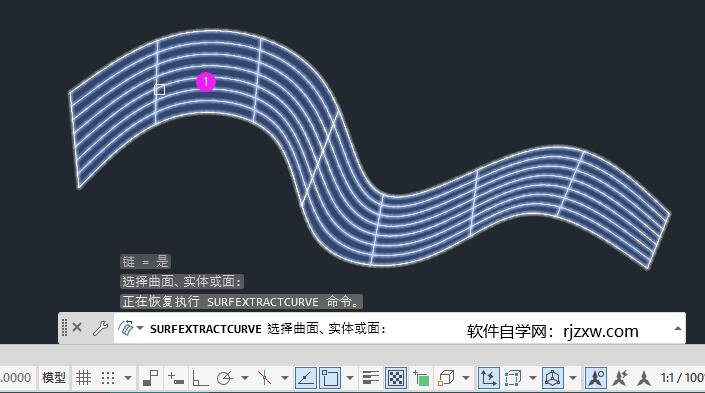The height and width of the screenshot is (393, 705).
Task: Open snap mode settings dropdown
Action: coord(128,378)
